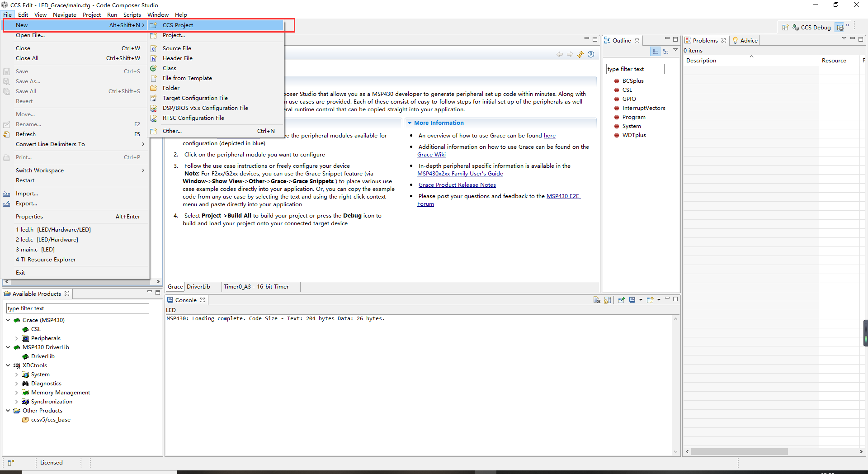Select InterruptVectors in the Outline
The height and width of the screenshot is (474, 868).
(x=643, y=108)
